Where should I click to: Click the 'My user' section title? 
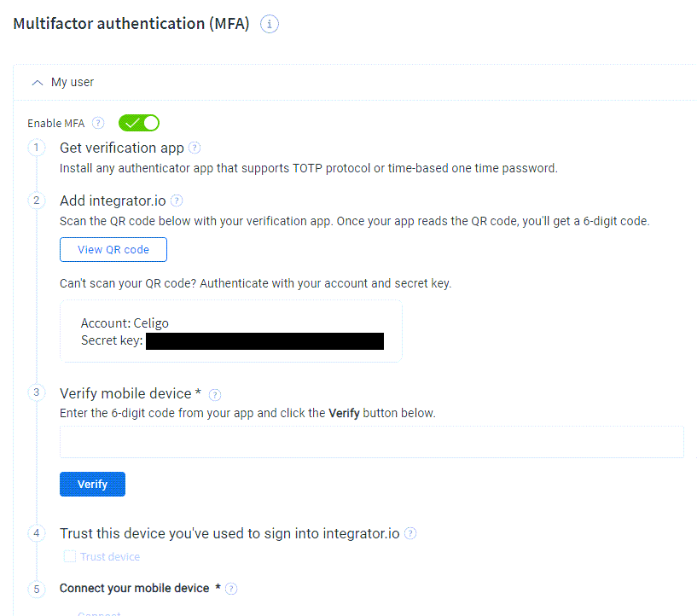click(x=73, y=82)
